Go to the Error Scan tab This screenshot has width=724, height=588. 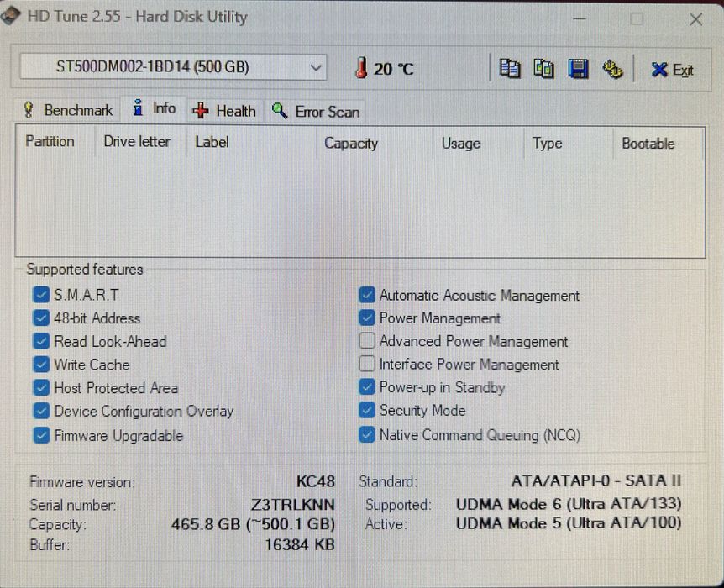pos(316,112)
